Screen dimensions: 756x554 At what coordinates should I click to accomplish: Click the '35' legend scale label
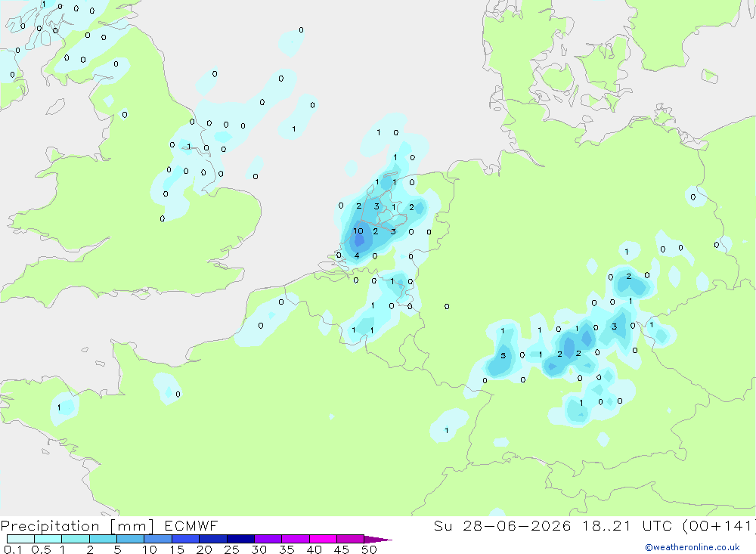287,549
